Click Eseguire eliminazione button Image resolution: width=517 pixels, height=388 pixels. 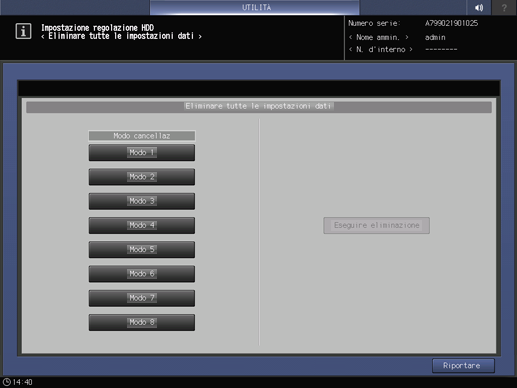tap(376, 226)
